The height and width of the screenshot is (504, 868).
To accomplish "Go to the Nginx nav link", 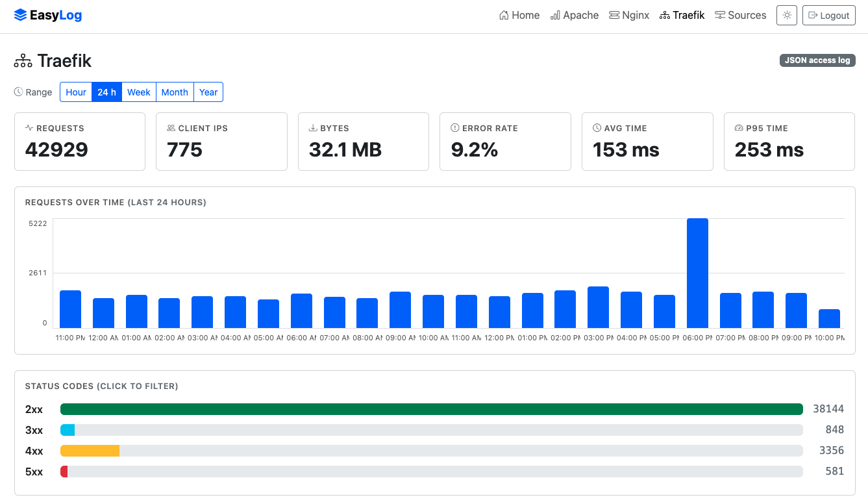I will pyautogui.click(x=629, y=15).
